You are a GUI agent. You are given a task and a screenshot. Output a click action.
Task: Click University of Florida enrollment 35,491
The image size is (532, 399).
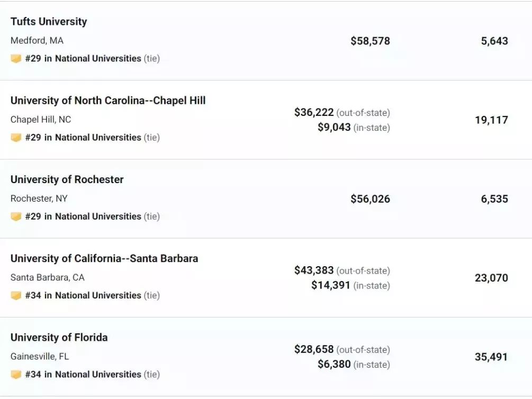pyautogui.click(x=491, y=357)
